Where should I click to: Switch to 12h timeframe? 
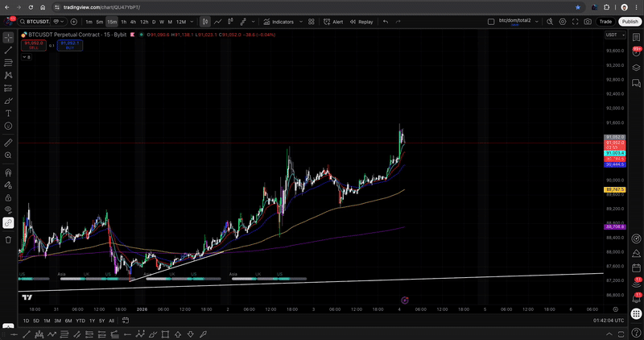click(x=144, y=22)
